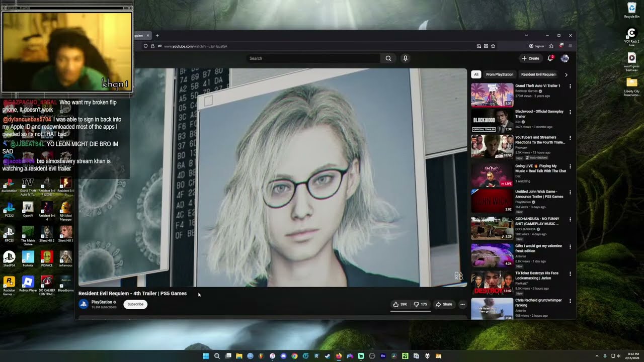Open Roblox Player desktop shortcut
Screen dimensions: 644x362
coord(28,285)
